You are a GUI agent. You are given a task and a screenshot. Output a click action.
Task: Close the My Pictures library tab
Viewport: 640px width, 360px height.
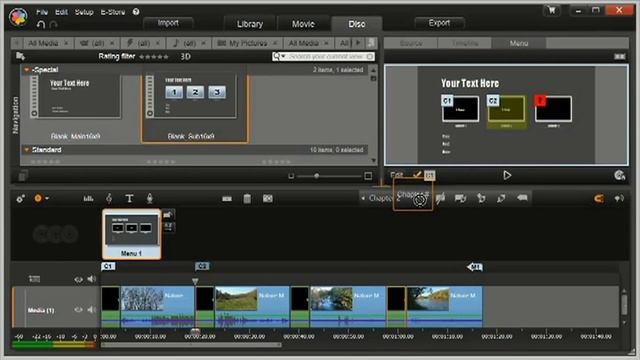pos(275,43)
